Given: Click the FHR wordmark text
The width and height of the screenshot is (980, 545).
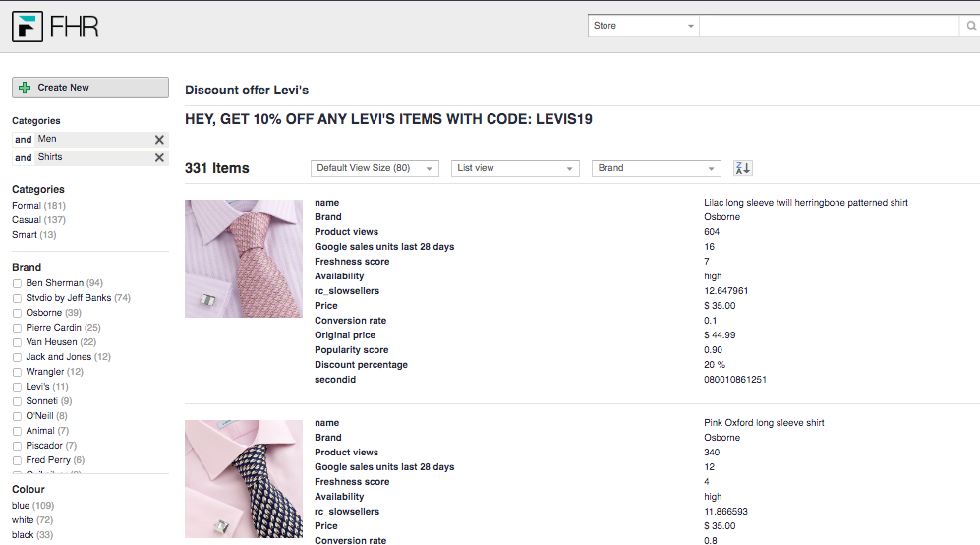Looking at the screenshot, I should click(75, 27).
